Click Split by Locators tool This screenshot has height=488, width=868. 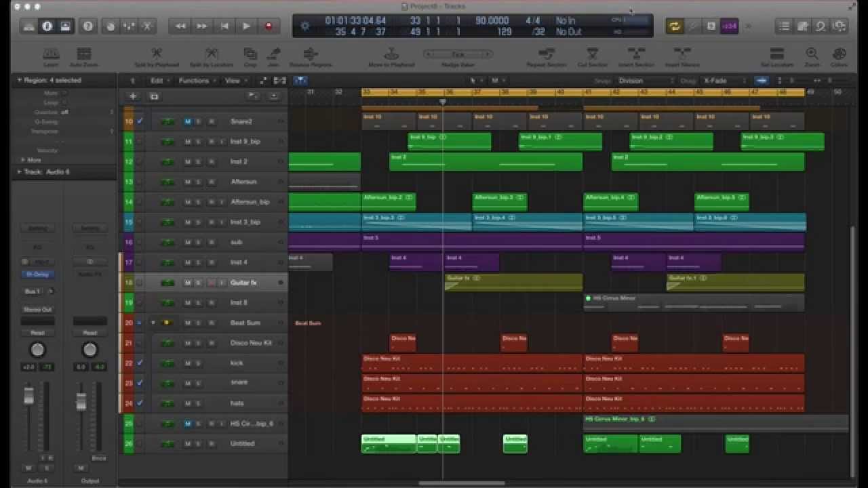212,57
